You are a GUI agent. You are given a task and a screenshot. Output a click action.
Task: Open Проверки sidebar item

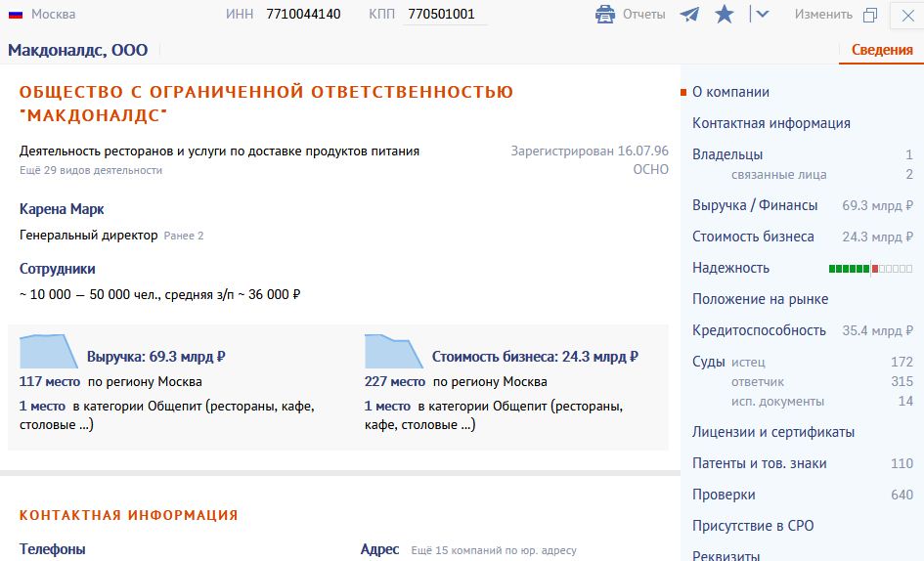click(724, 495)
